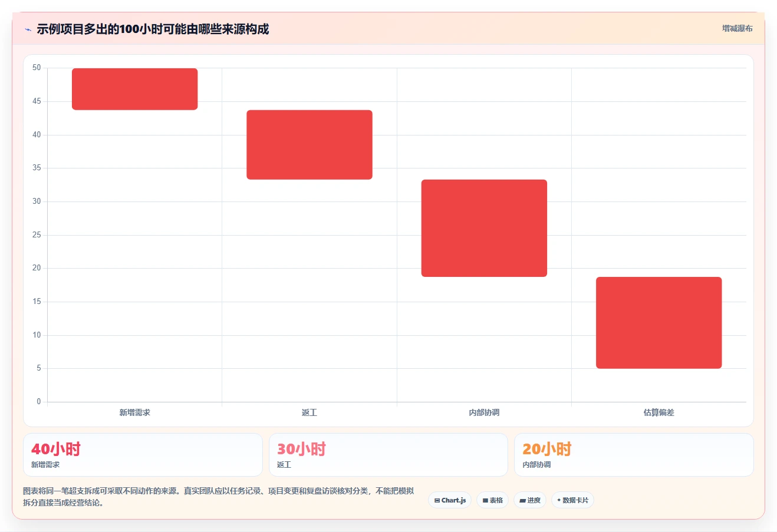Click the Chart.js chip
Image resolution: width=777 pixels, height=532 pixels.
coord(450,500)
